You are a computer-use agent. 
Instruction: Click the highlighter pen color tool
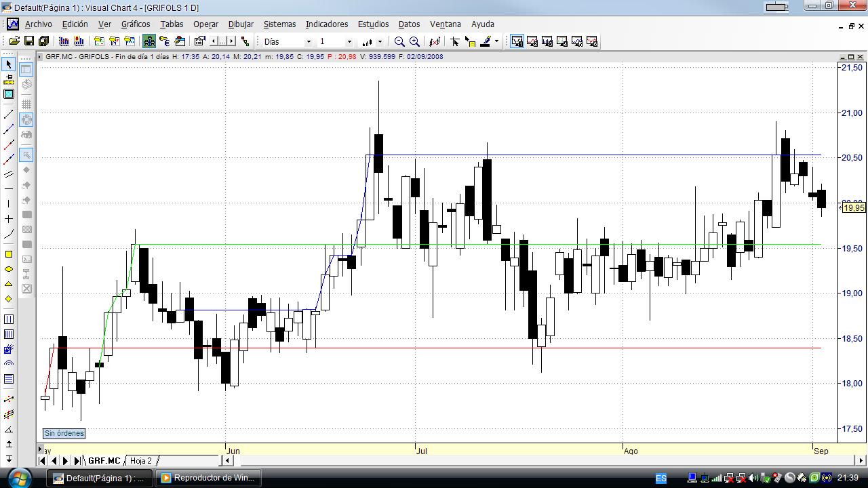[x=485, y=41]
